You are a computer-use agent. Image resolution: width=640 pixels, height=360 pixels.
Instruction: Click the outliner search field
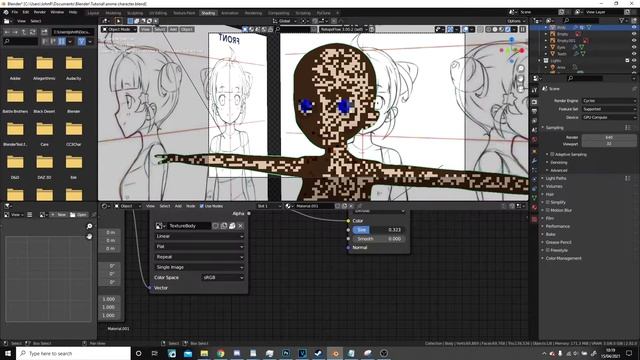pos(581,20)
